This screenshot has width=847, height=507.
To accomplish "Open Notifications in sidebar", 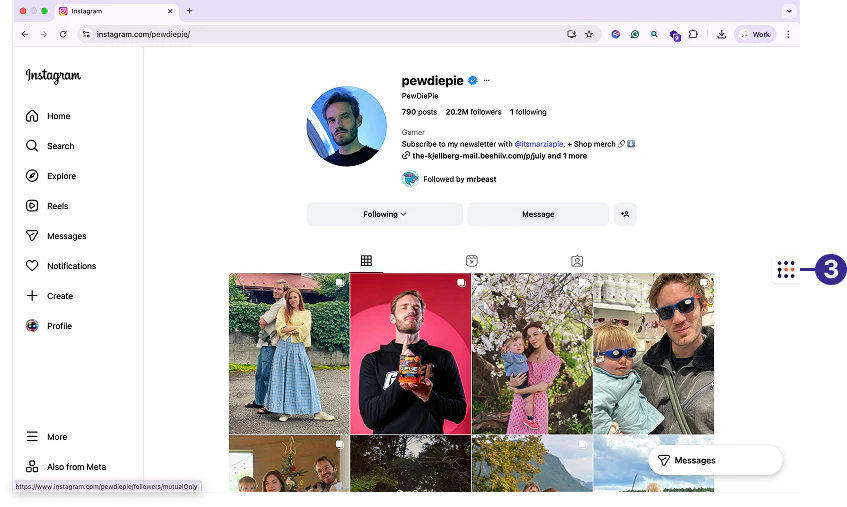I will [x=60, y=266].
